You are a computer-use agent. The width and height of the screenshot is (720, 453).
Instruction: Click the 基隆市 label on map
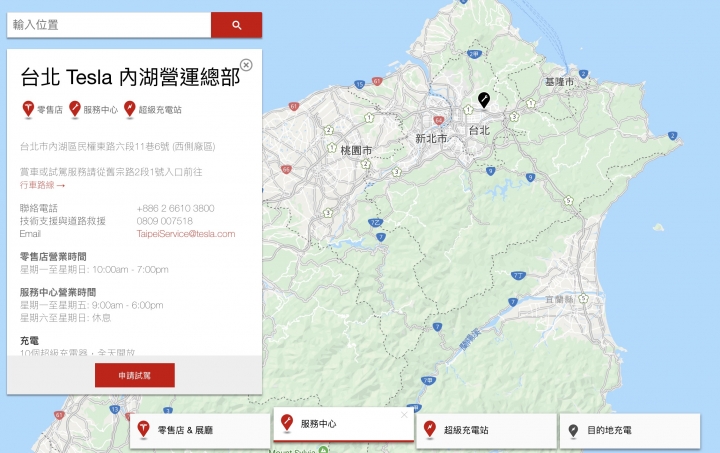[559, 82]
